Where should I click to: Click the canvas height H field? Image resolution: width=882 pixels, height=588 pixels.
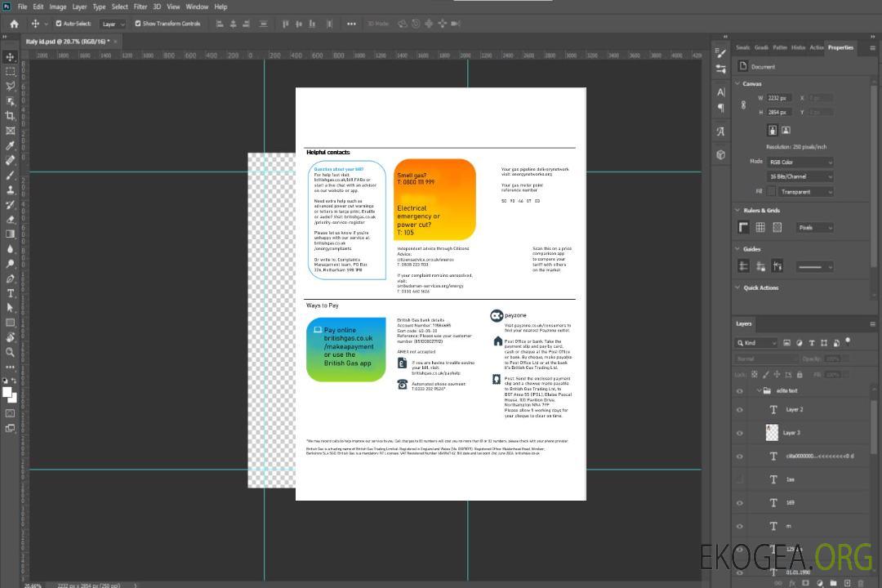coord(780,113)
